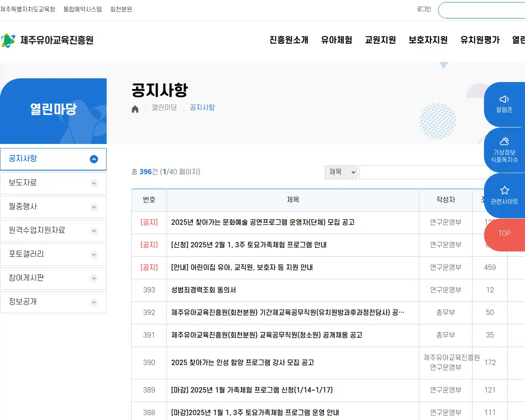Click post number 389 cell
Screen dimensions: 525x420
tap(149, 390)
